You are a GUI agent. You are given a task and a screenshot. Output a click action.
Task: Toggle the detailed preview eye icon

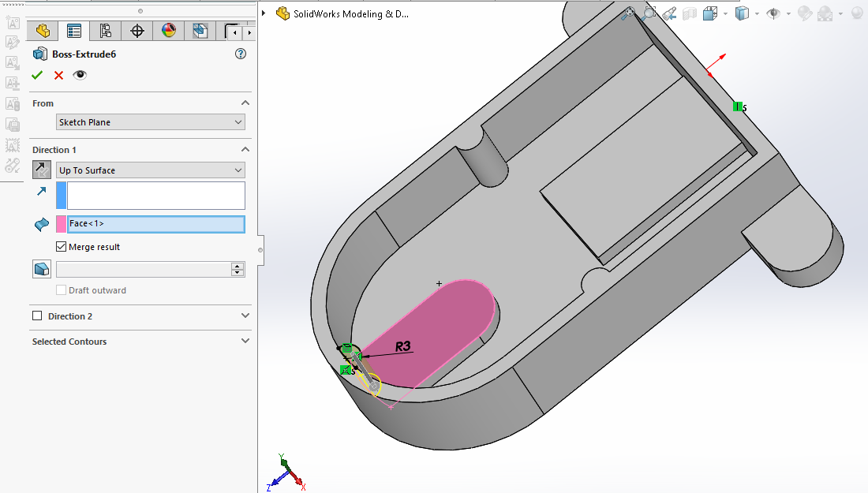80,75
